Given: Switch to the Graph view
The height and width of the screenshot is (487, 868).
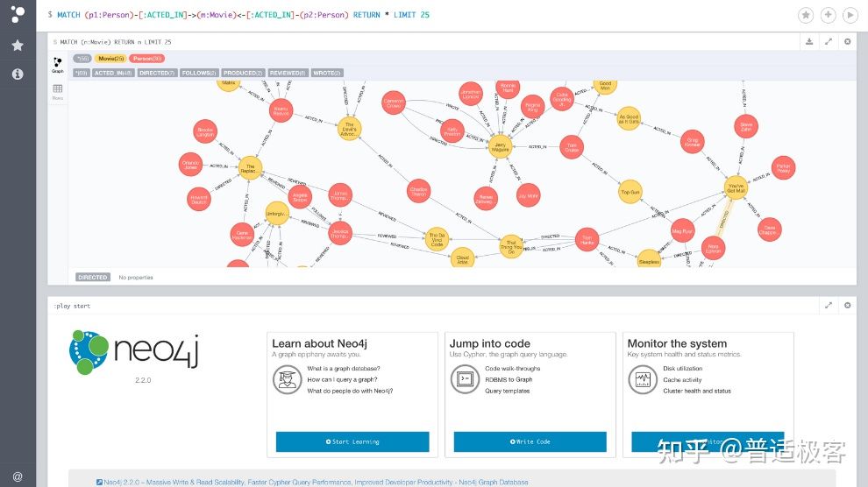Looking at the screenshot, I should click(x=58, y=65).
